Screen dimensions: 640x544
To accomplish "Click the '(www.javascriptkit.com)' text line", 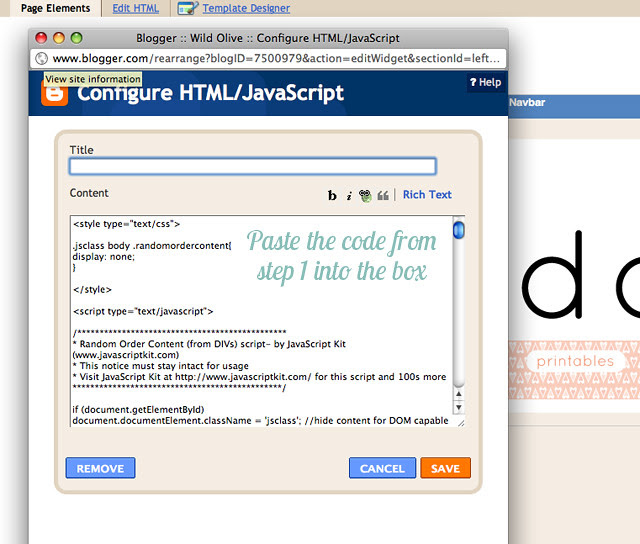I will click(x=126, y=355).
